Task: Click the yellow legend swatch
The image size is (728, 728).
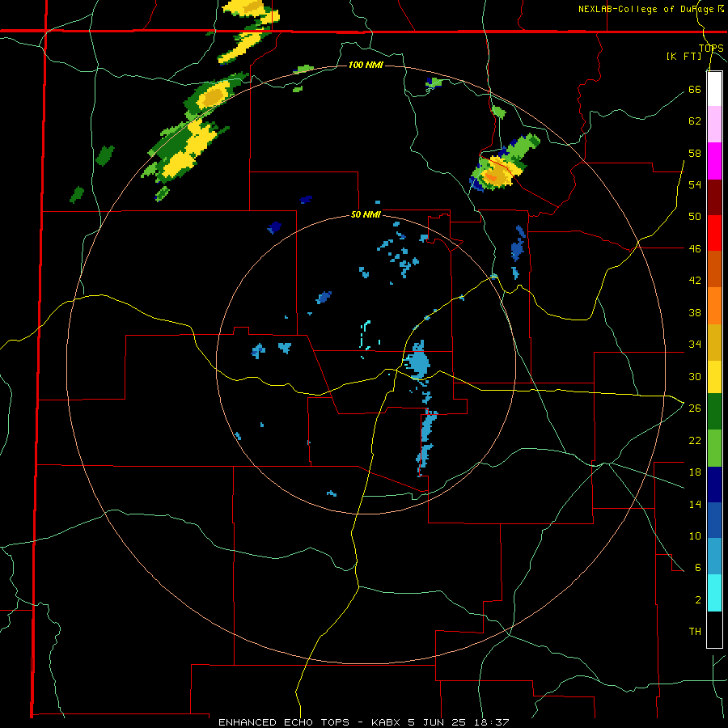Action: 714,377
